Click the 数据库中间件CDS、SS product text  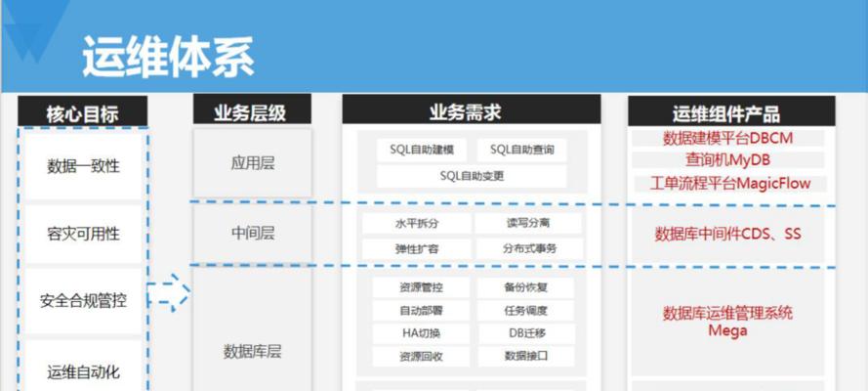pyautogui.click(x=728, y=234)
